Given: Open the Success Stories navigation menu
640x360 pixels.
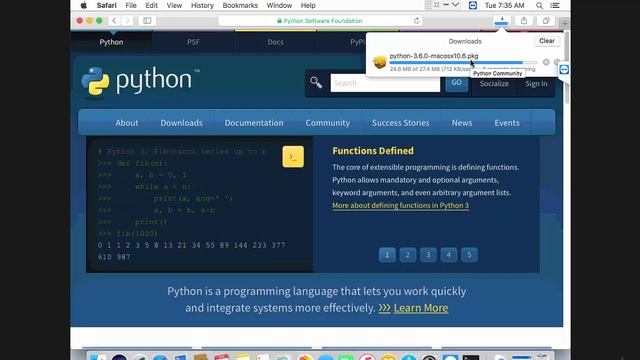Looking at the screenshot, I should point(400,123).
